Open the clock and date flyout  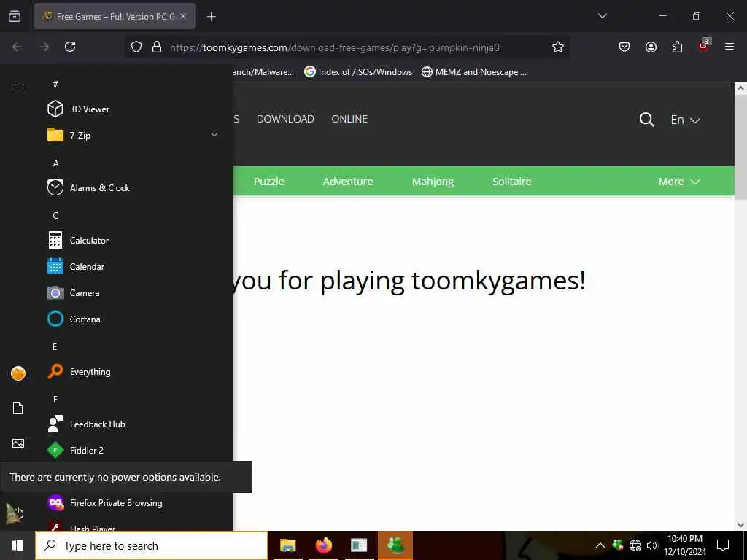tap(685, 545)
